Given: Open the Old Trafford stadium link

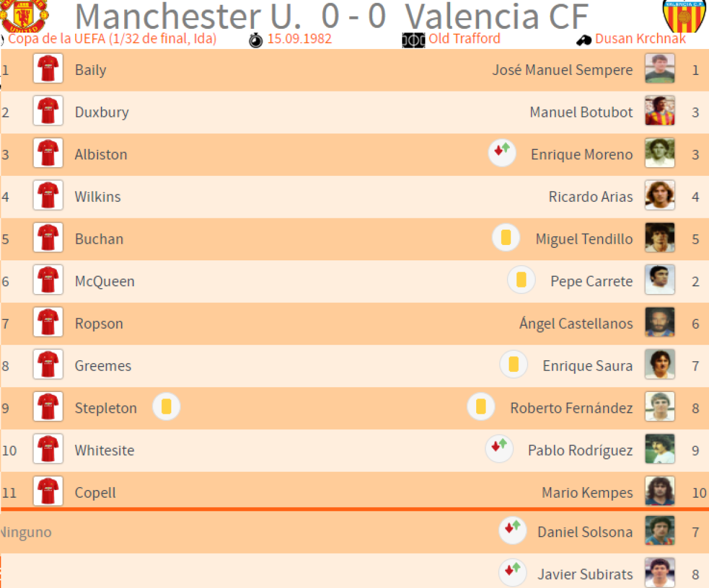Looking at the screenshot, I should coord(464,39).
